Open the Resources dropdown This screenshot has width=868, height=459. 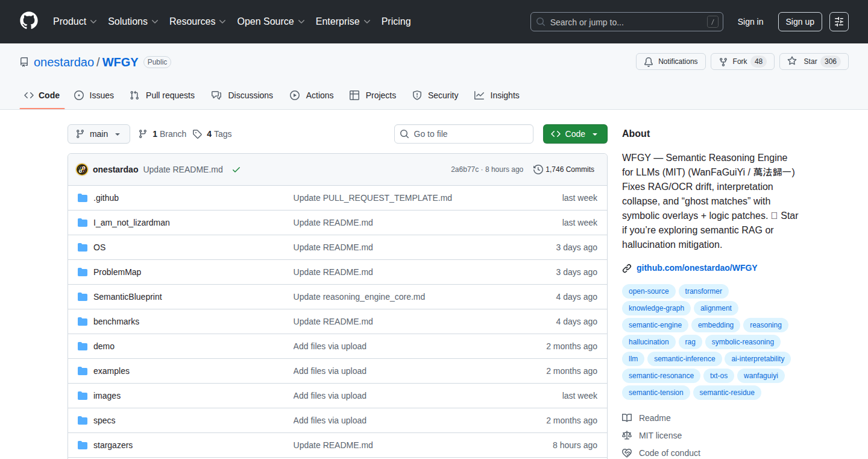point(198,22)
